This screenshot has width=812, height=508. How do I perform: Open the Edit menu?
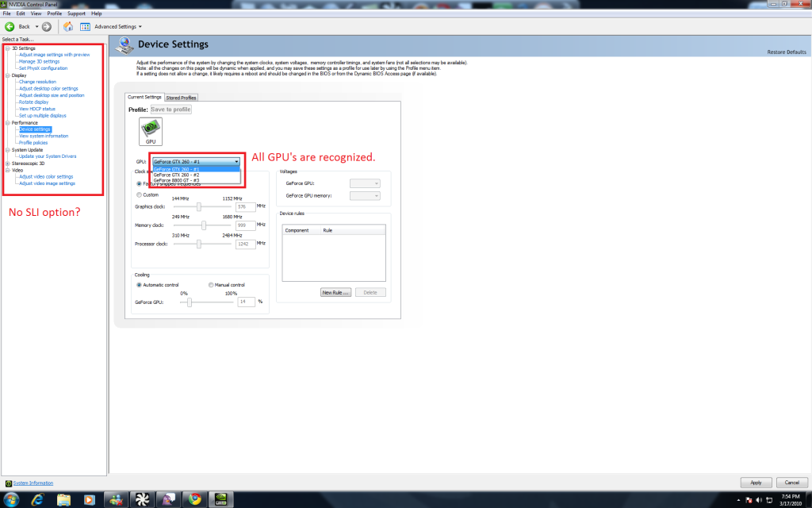click(21, 13)
